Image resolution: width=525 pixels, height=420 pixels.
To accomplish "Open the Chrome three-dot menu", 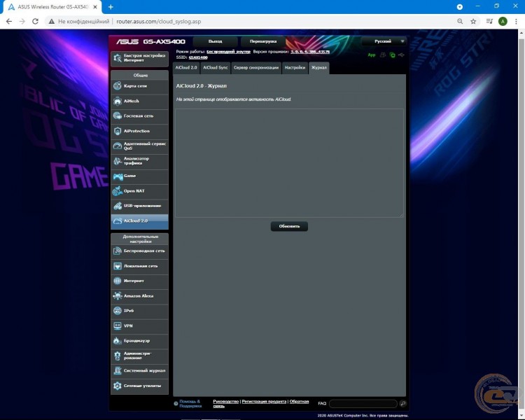I will [x=516, y=22].
